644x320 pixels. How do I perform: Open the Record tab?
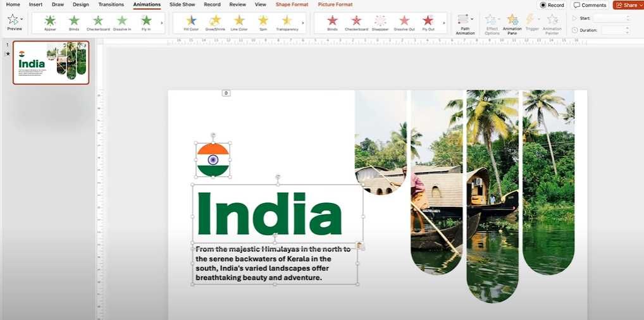[x=212, y=4]
